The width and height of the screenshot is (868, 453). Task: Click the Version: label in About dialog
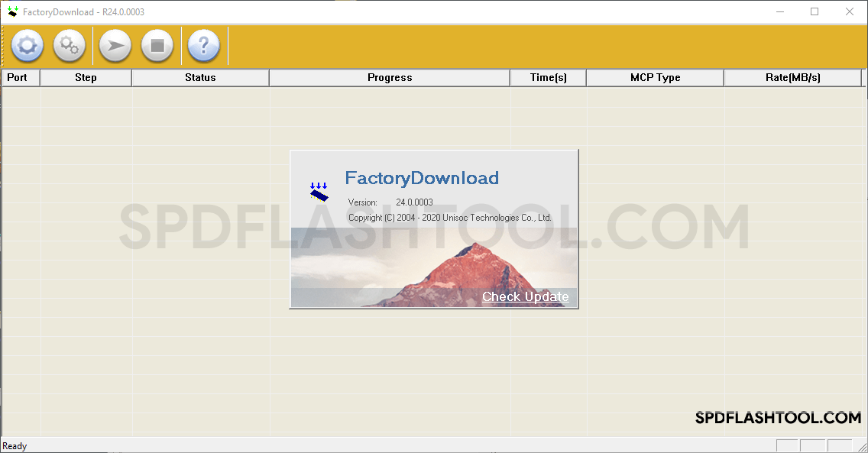tap(363, 202)
